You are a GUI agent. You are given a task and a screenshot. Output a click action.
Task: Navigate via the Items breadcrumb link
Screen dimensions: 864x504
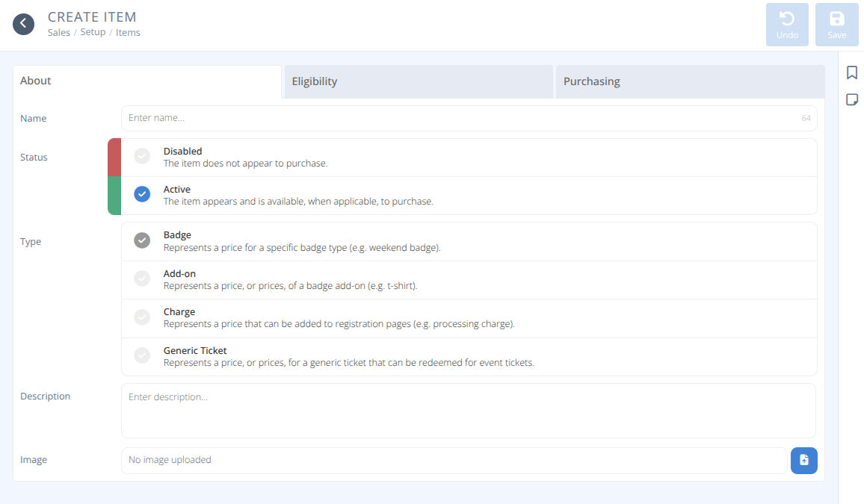pos(128,32)
